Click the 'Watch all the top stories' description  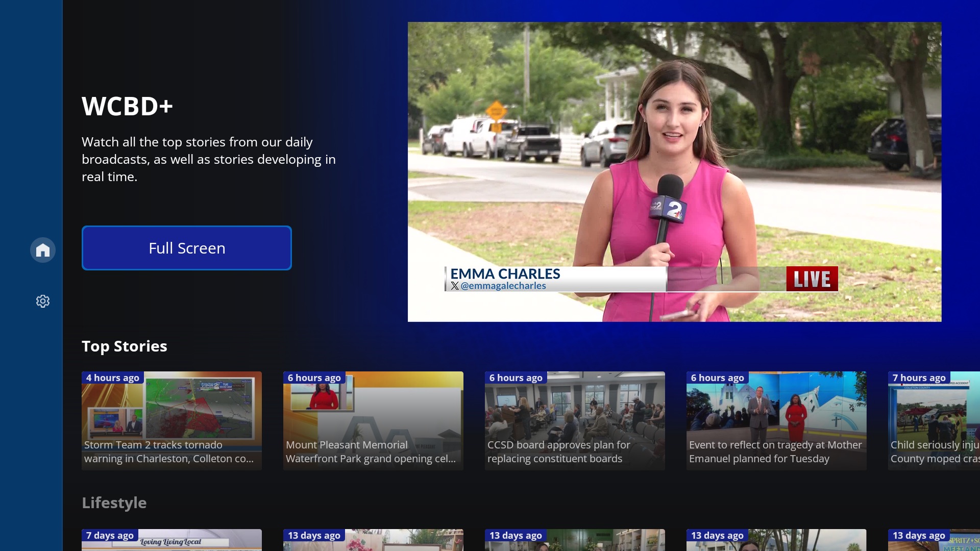209,159
